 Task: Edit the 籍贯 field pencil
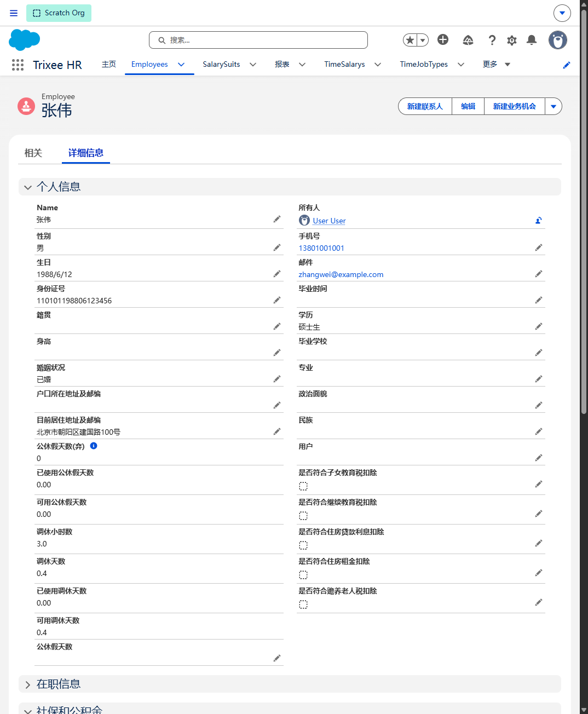(277, 326)
